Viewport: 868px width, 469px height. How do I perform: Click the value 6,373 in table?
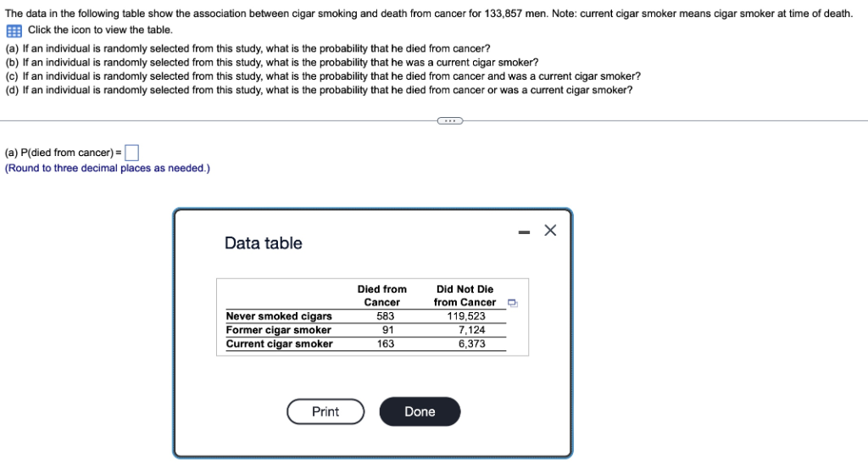pyautogui.click(x=471, y=343)
